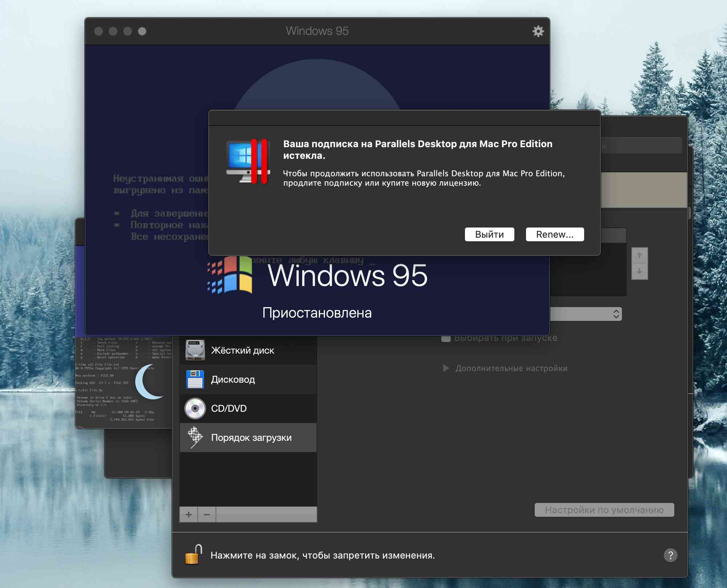Image resolution: width=727 pixels, height=588 pixels.
Task: Select CD/DVD hardware item
Action: click(248, 408)
